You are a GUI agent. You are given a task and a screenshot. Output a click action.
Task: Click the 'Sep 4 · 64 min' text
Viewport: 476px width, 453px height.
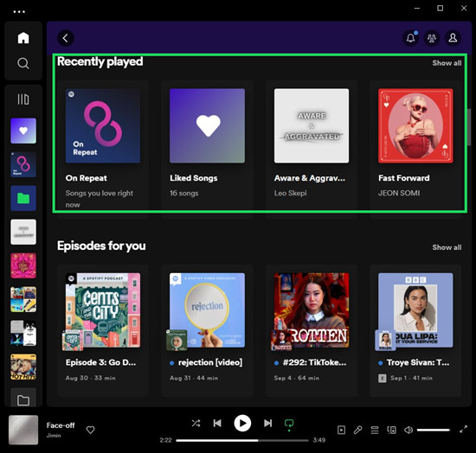tap(297, 378)
